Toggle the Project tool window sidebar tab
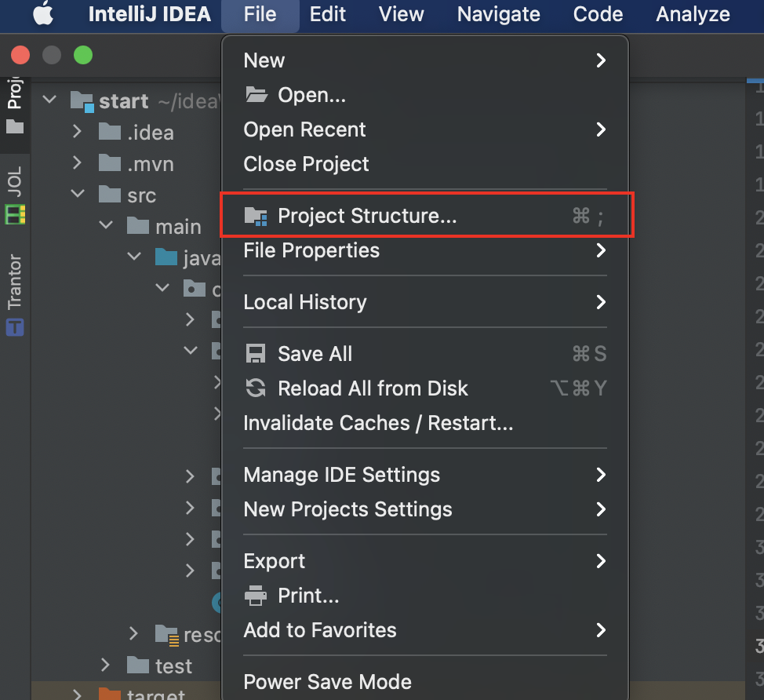Screen dimensions: 764x700 tap(15, 105)
